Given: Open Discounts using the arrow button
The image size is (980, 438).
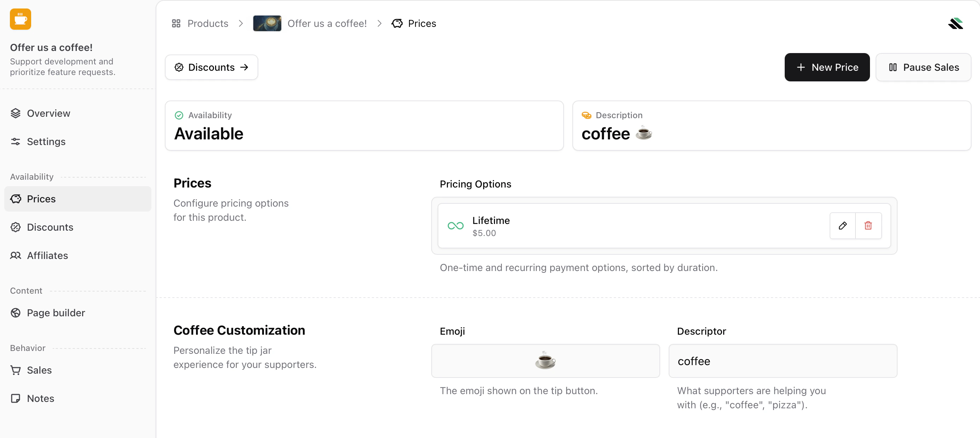Looking at the screenshot, I should click(212, 67).
